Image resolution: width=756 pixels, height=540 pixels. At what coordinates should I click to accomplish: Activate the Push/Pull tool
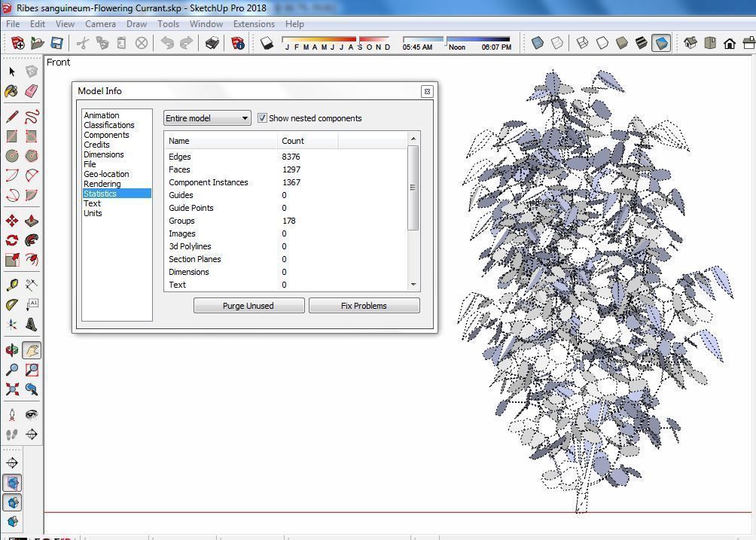coord(32,221)
